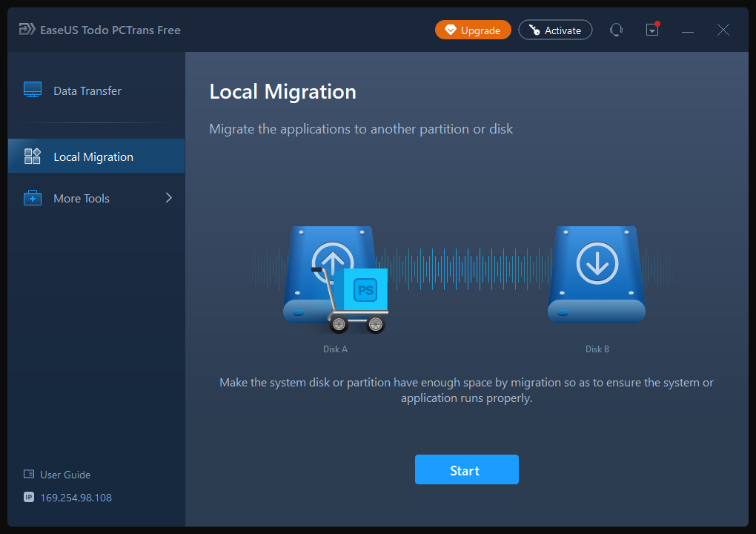Click the Upgrade button
Screen dimensions: 756x534
click(473, 30)
